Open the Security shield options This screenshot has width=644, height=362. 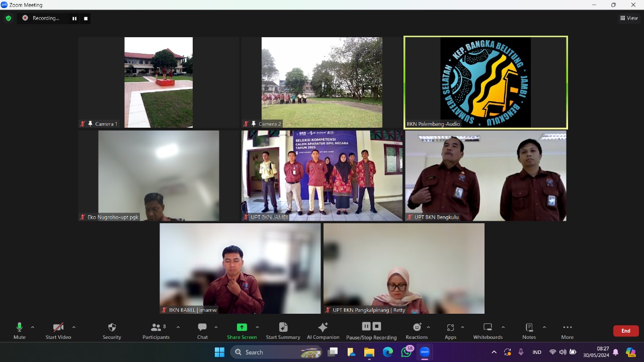(x=112, y=330)
